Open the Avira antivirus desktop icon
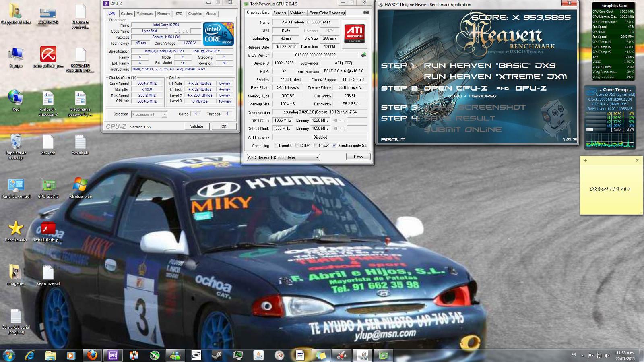Image resolution: width=644 pixels, height=362 pixels. click(48, 57)
